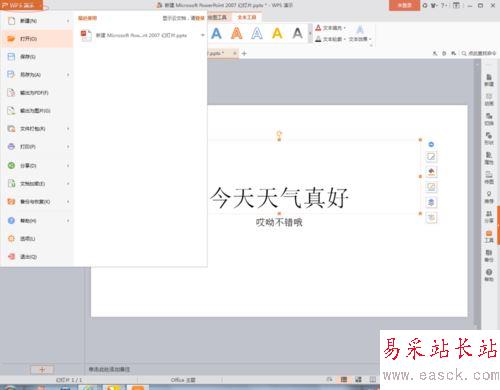Expand the 文档加密(E) submenu arrow
Image resolution: width=500 pixels, height=390 pixels.
[68, 184]
